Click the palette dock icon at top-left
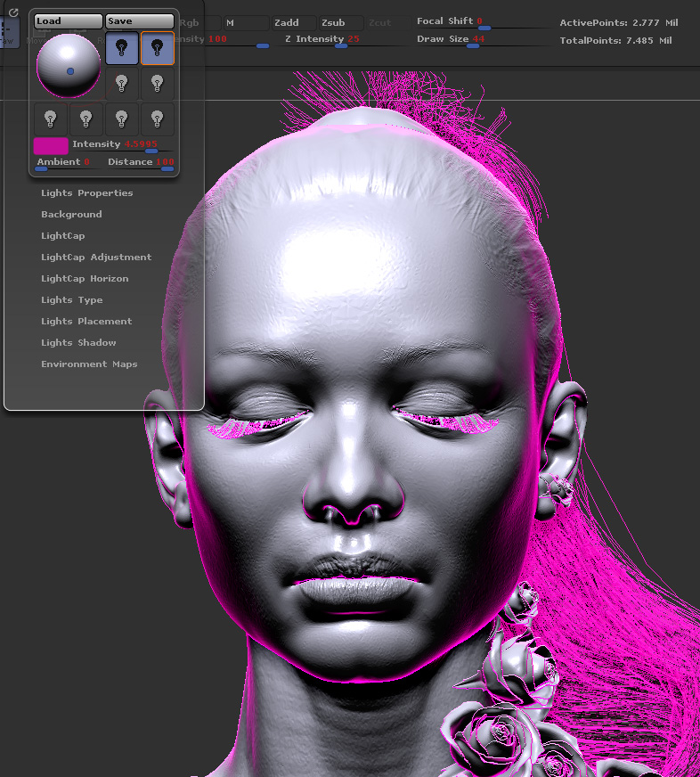This screenshot has height=777, width=700. 13,12
